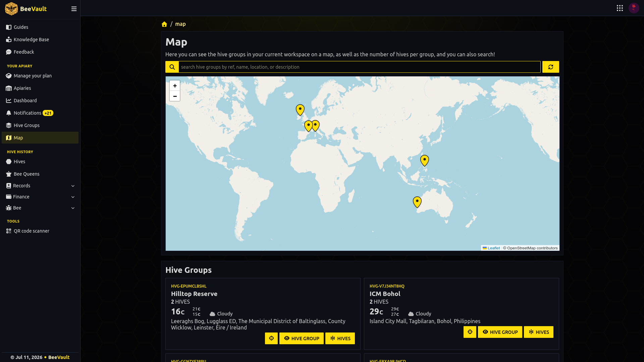Click the map breadcrumb link
Screen dimensions: 644x362
coord(180,24)
